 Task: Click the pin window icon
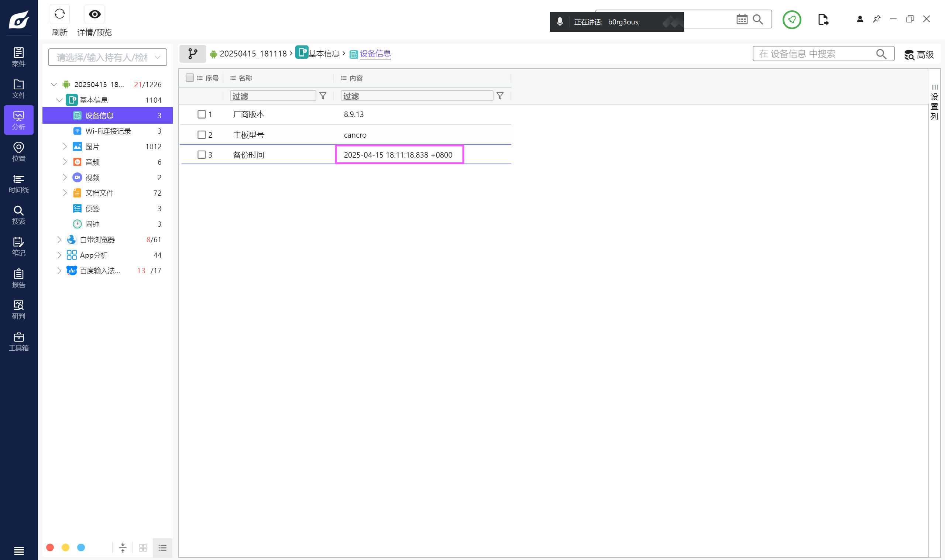tap(876, 19)
